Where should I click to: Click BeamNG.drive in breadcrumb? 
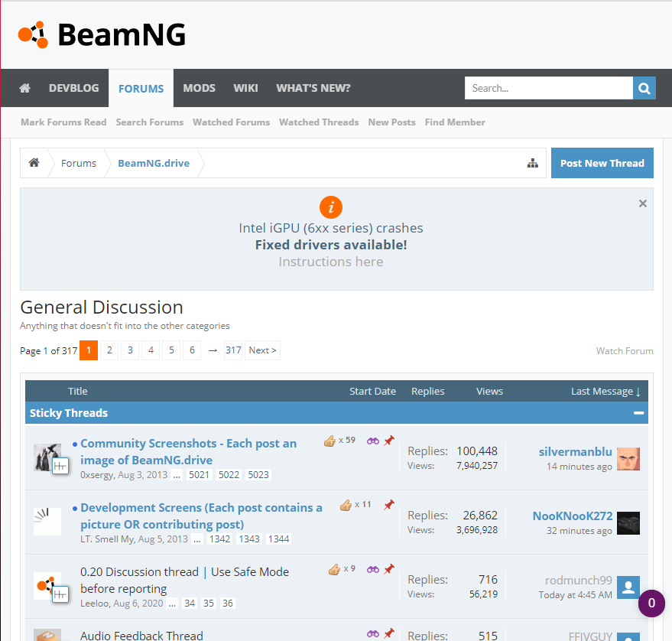click(x=154, y=164)
